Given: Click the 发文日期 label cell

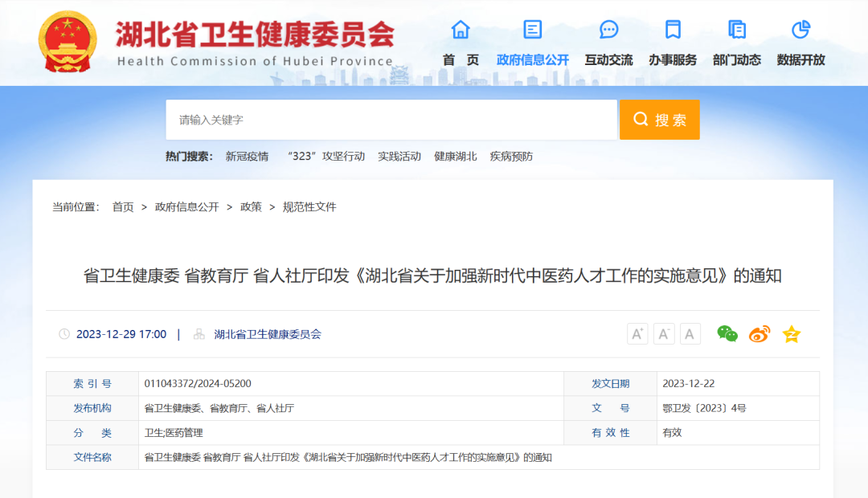Looking at the screenshot, I should coord(611,383).
